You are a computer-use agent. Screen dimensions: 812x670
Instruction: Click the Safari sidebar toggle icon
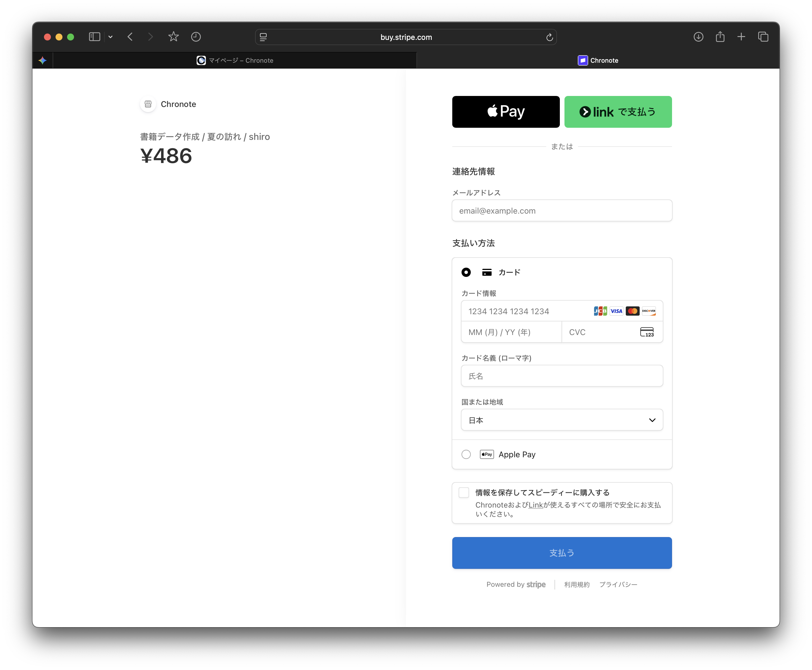tap(94, 37)
